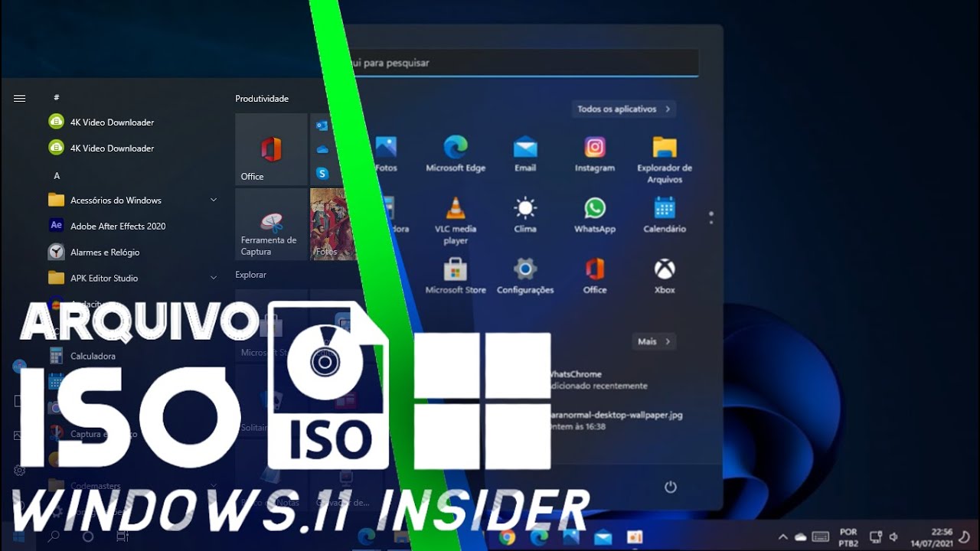Open the Office tile in Produtividade

click(271, 149)
